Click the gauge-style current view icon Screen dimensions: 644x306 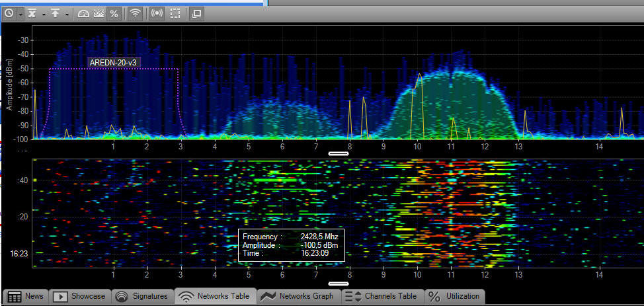[83, 14]
